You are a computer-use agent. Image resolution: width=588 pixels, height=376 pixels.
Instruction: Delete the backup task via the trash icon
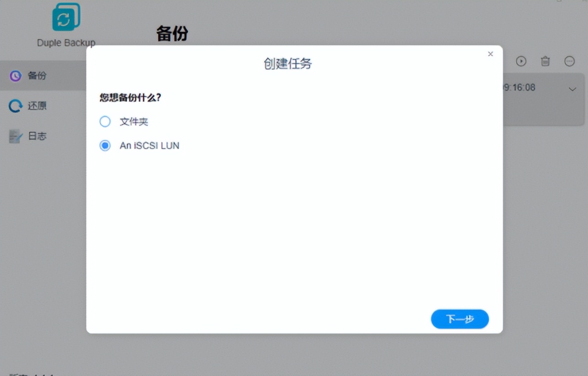545,61
